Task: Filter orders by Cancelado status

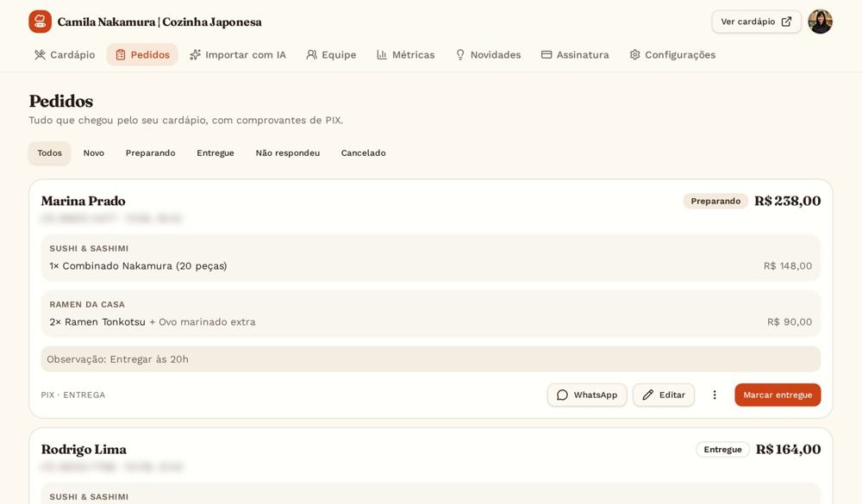Action: click(364, 152)
